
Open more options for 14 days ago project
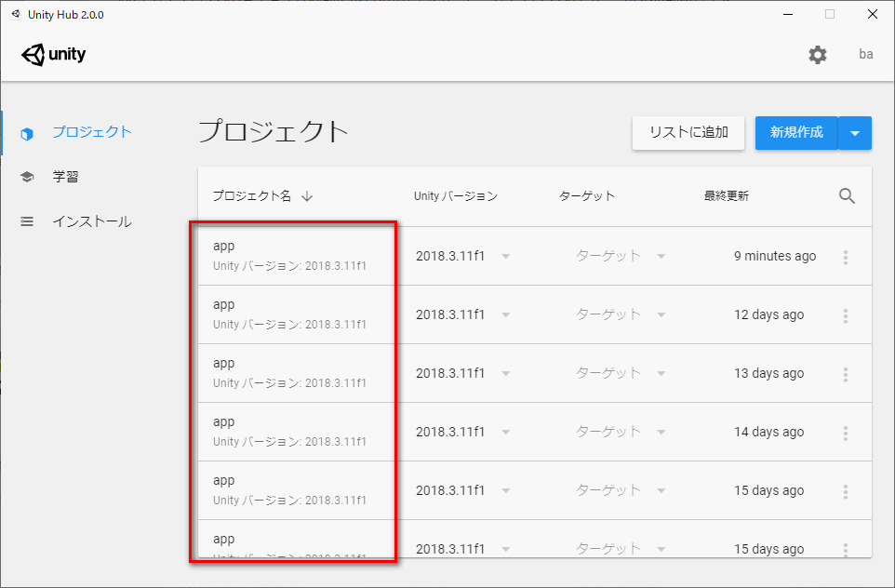point(846,434)
